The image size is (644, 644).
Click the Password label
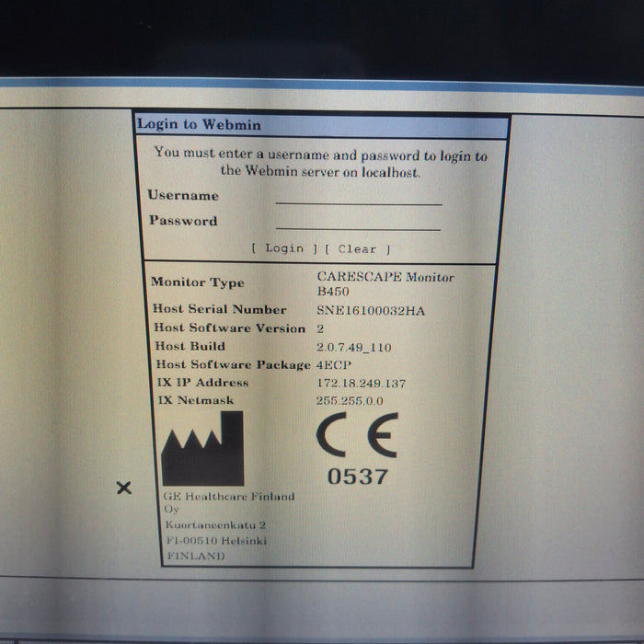183,221
